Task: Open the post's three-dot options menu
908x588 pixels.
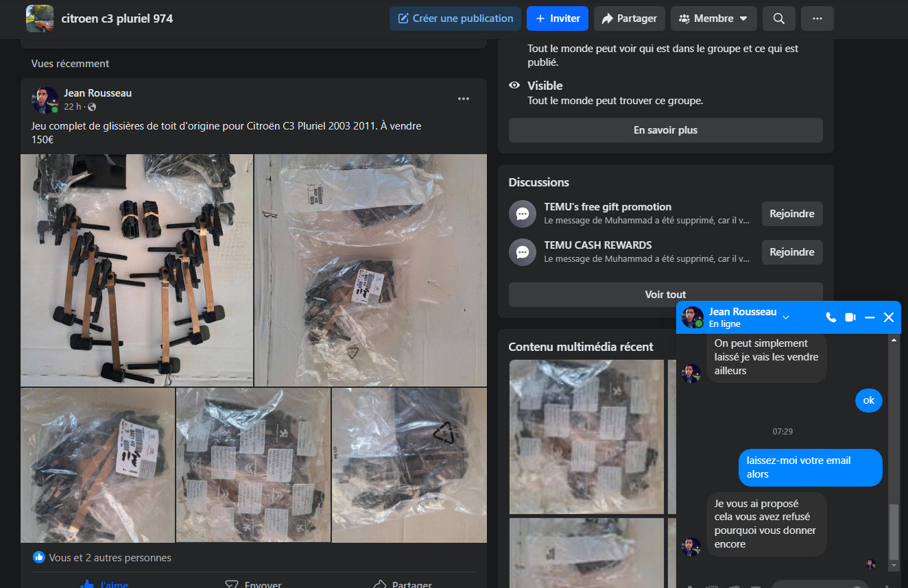Action: tap(464, 99)
